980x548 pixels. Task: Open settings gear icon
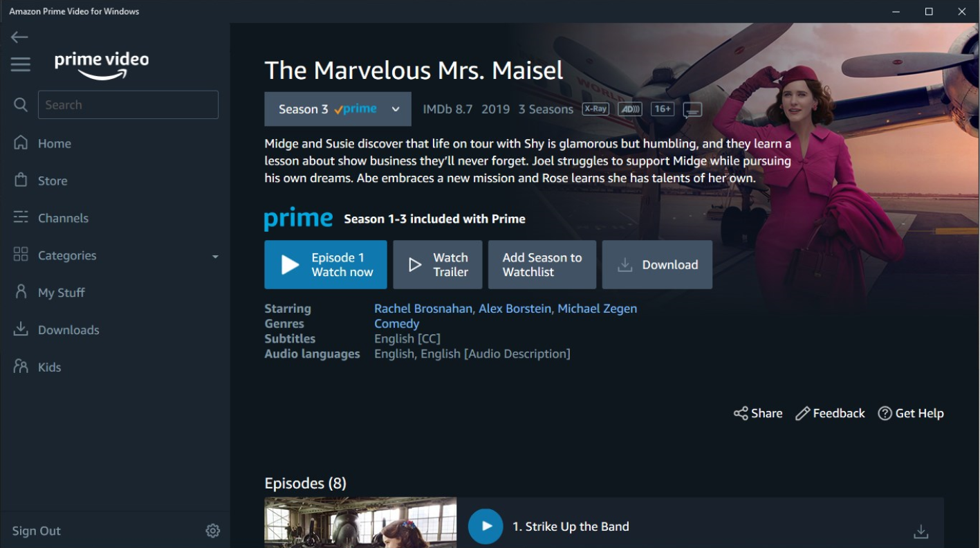tap(212, 531)
